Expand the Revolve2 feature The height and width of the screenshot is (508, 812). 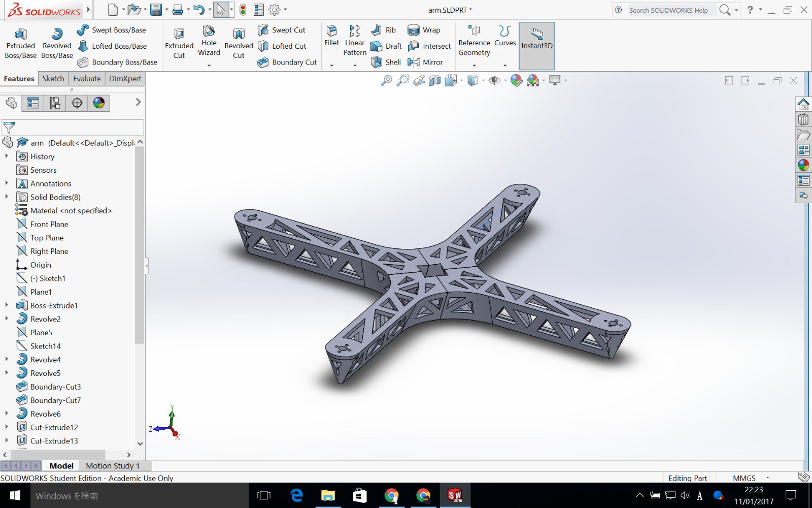pos(7,319)
